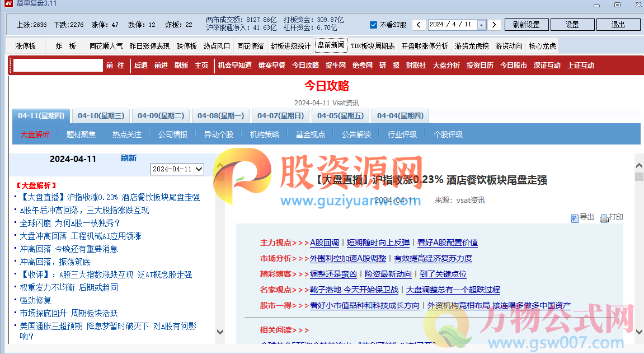Open 投资日历 in red toolbar
This screenshot has height=354, width=644.
480,66
